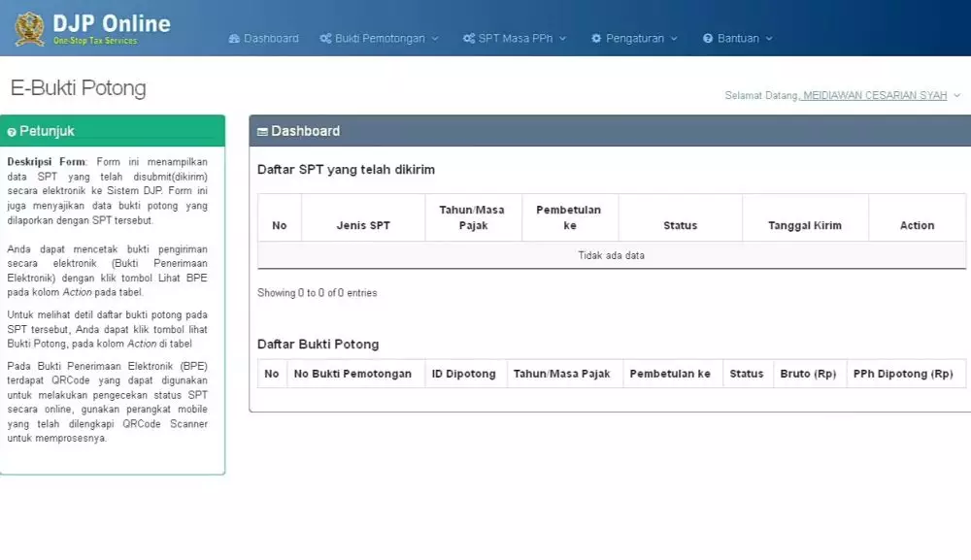Click the Bruto (Rp) column header
This screenshot has width=971, height=560.
pos(808,374)
